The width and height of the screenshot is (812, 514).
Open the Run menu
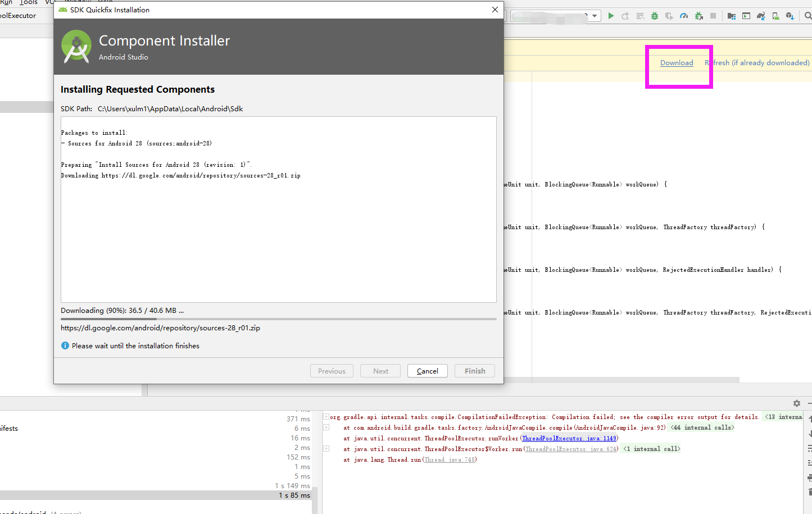tap(6, 2)
